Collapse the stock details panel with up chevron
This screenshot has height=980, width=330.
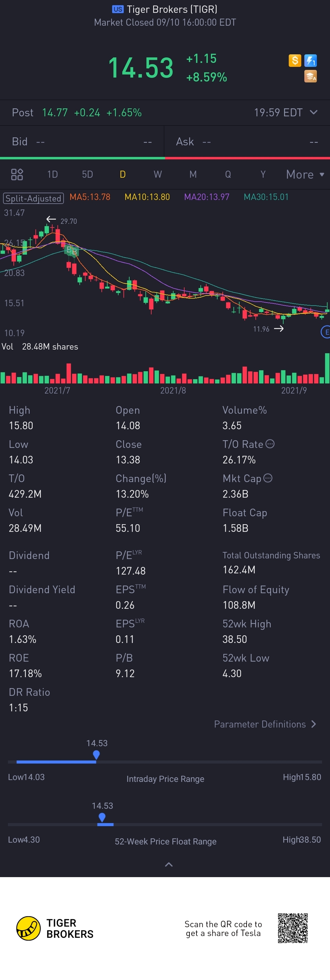click(169, 864)
